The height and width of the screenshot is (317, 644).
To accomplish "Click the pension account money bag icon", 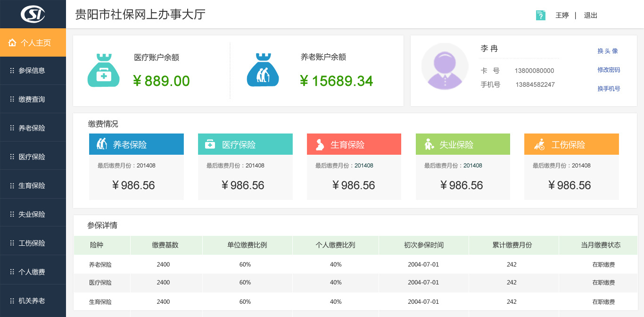I will pos(263,70).
